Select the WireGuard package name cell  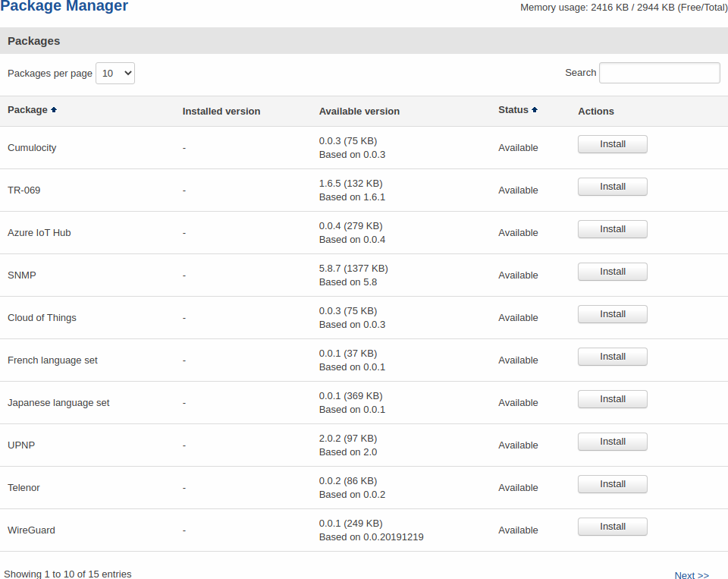pos(31,530)
